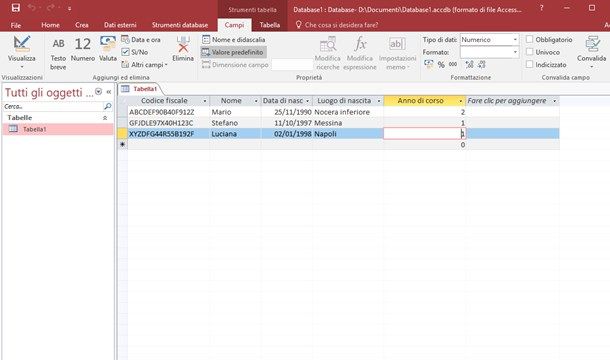Click the Save icon in title bar
The width and height of the screenshot is (610, 360).
[16, 7]
